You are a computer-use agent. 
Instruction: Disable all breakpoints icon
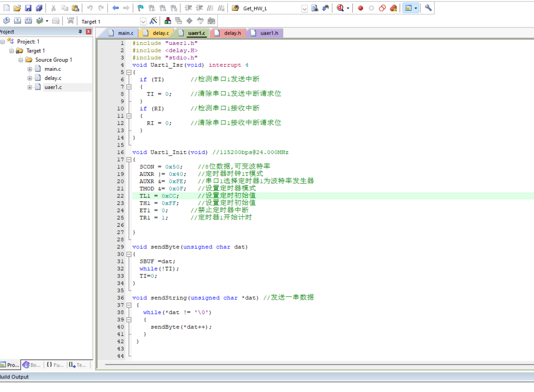click(x=382, y=8)
